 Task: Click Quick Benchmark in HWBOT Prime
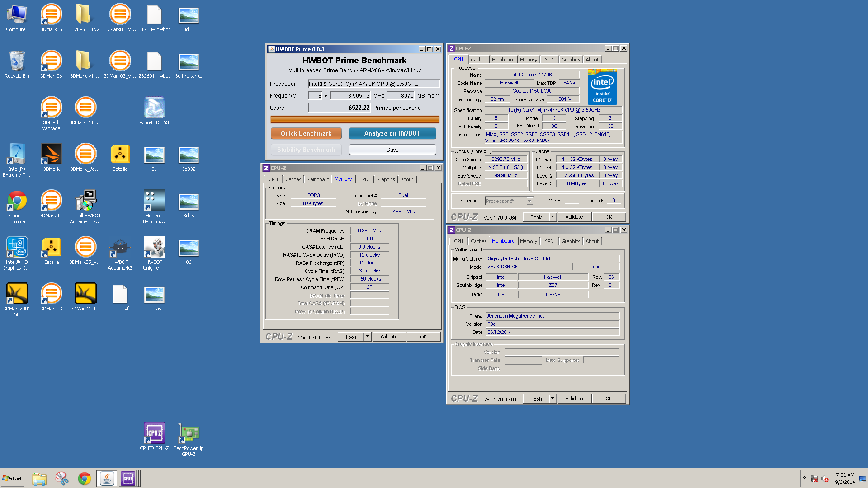[x=306, y=133]
